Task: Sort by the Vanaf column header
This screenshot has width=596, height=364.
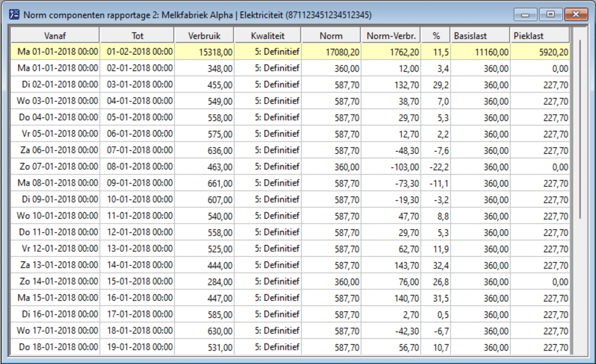Action: point(55,35)
